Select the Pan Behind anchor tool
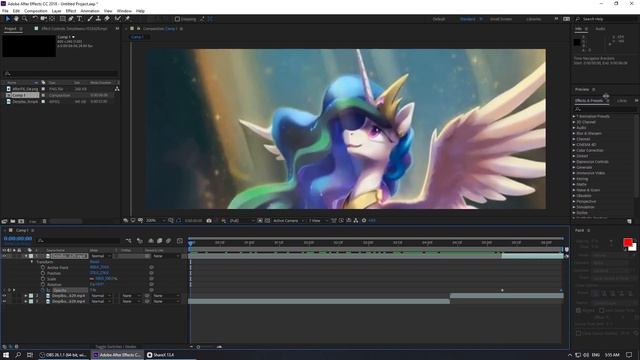 coord(52,19)
